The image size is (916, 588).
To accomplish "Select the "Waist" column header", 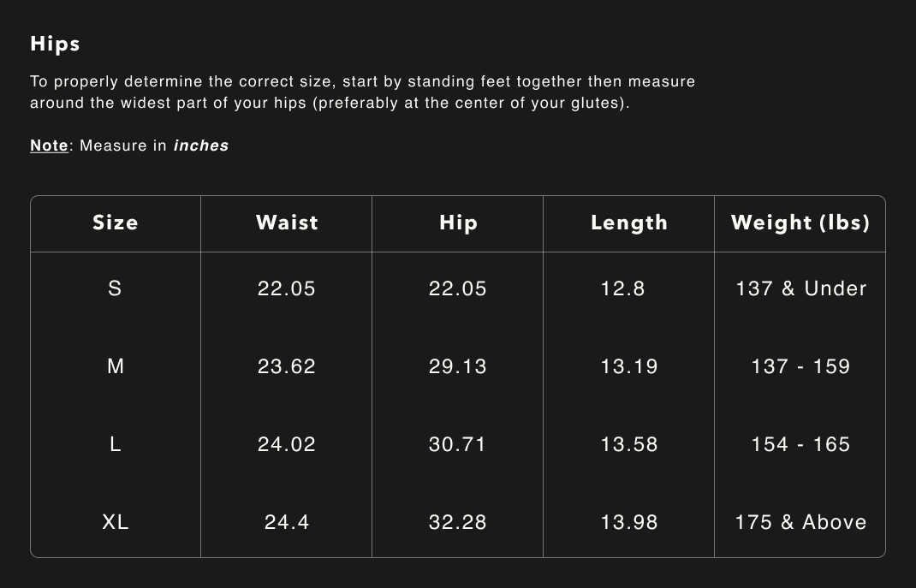I will [x=287, y=223].
